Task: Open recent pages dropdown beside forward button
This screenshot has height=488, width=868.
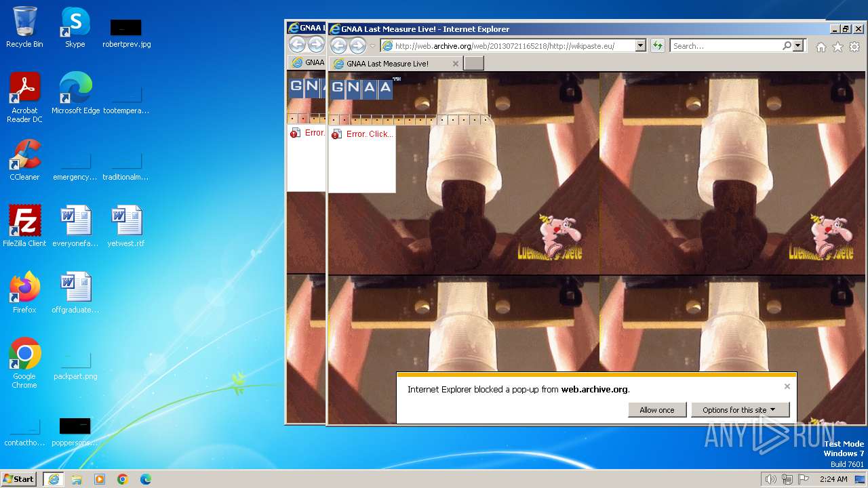Action: (x=372, y=46)
